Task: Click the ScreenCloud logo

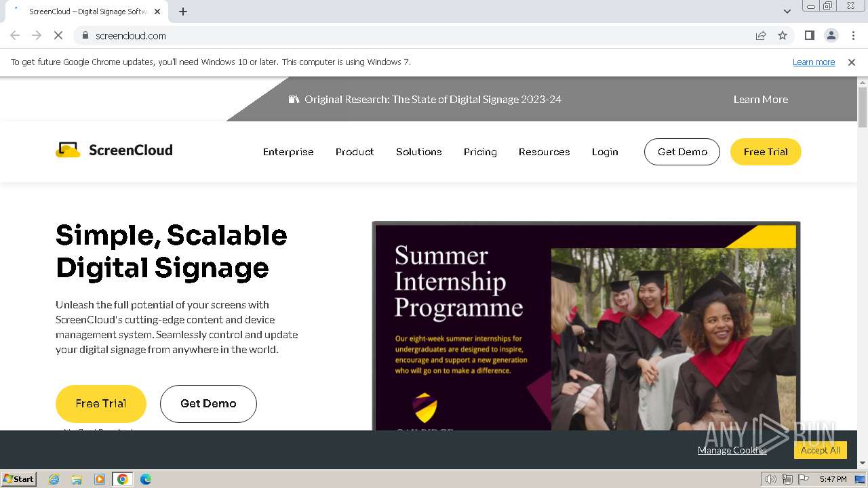Action: pyautogui.click(x=114, y=150)
